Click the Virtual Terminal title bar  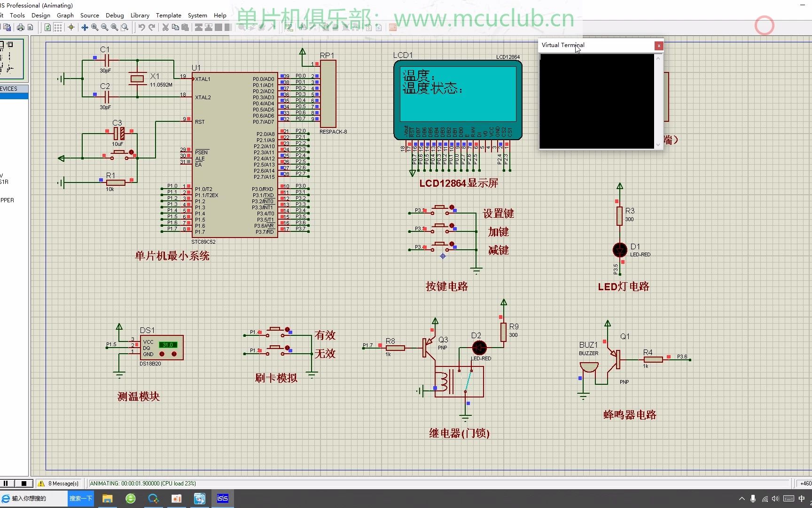click(x=596, y=45)
